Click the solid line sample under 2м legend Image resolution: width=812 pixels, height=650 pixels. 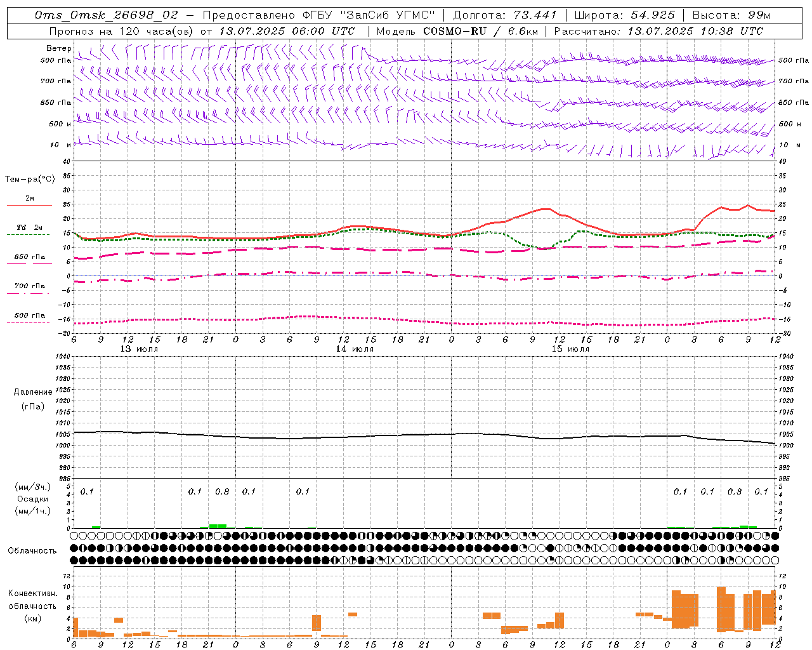coord(29,206)
